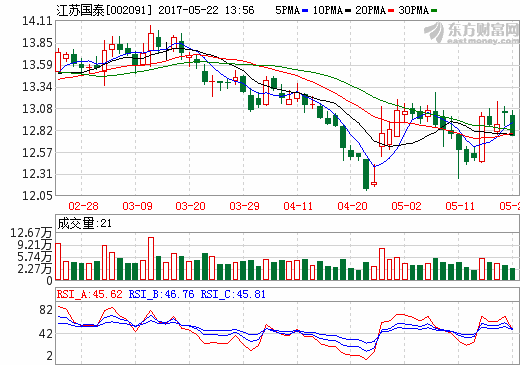Click the 2.27万 volume axis label
The height and width of the screenshot is (365, 520).
click(35, 269)
